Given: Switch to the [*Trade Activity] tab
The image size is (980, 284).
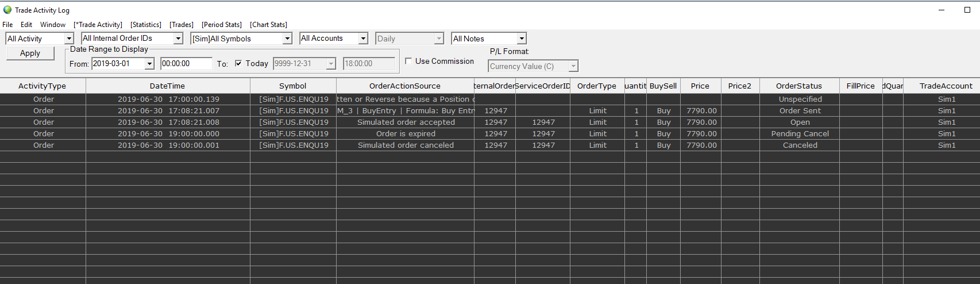Looking at the screenshot, I should [x=98, y=25].
